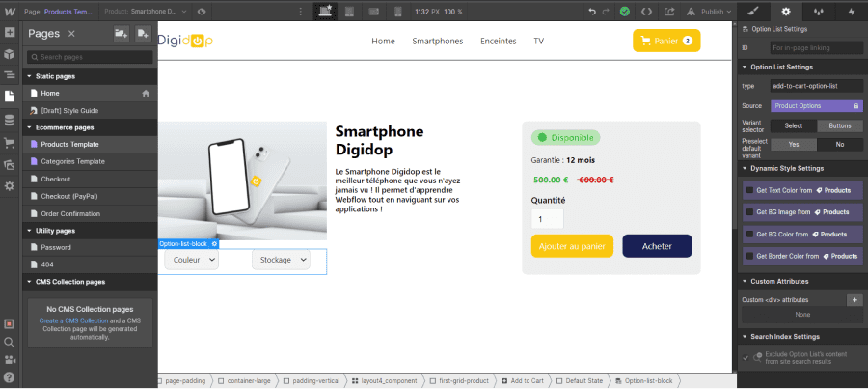Open the Order Confirmation page

(90, 213)
